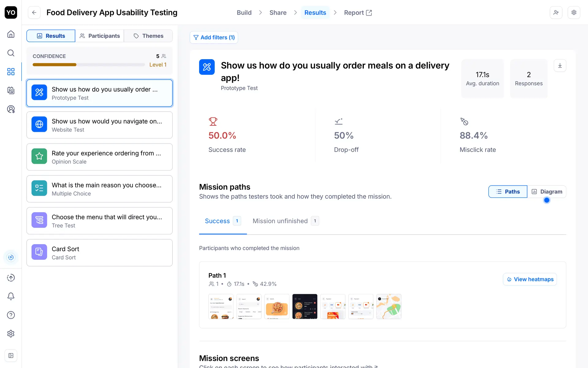This screenshot has height=368, width=588.
Task: Click the help question mark icon
Action: (11, 315)
